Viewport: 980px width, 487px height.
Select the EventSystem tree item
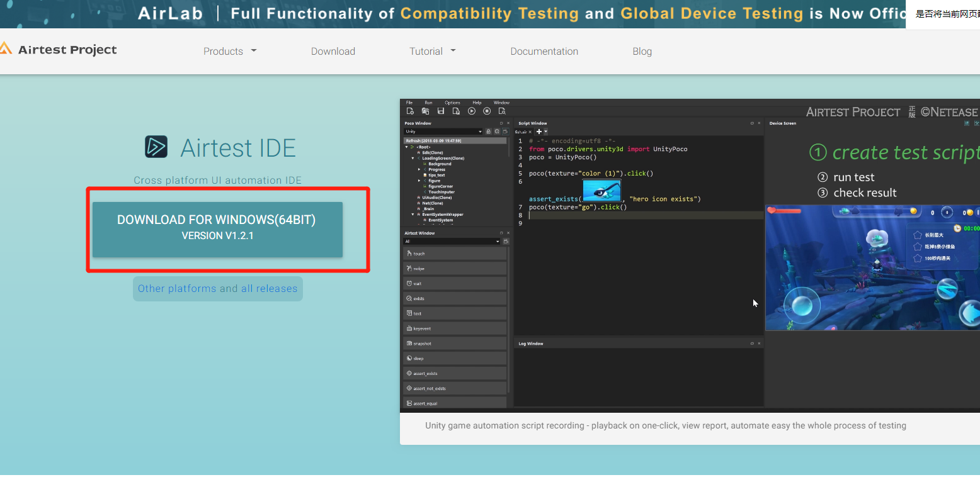coord(441,220)
